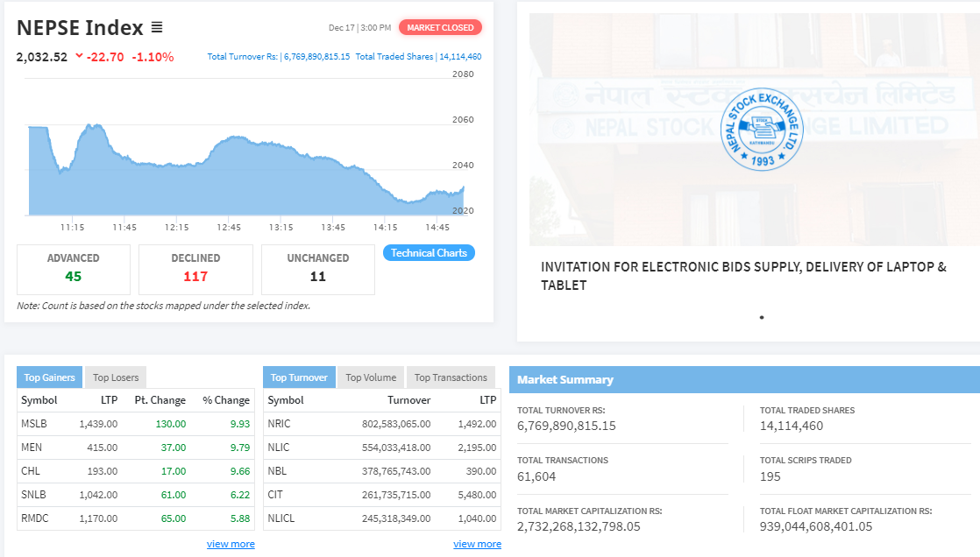Switch to the Top Losers tab

tap(116, 377)
